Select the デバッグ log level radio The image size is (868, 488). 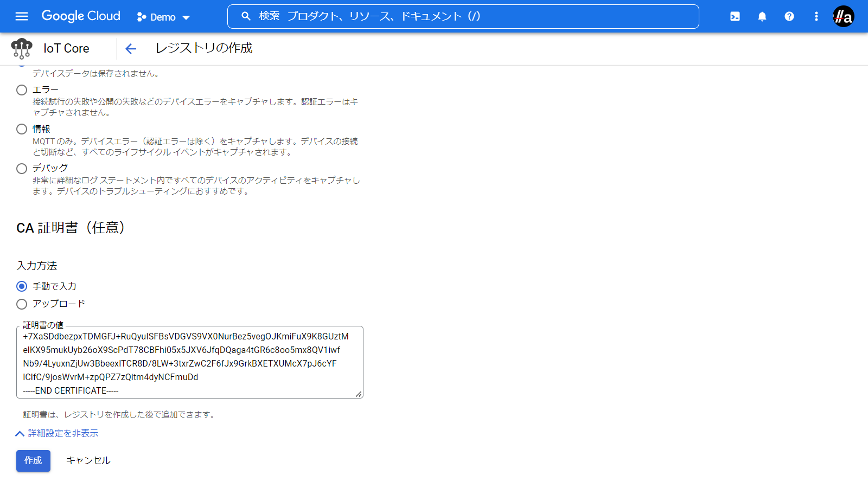pos(22,169)
